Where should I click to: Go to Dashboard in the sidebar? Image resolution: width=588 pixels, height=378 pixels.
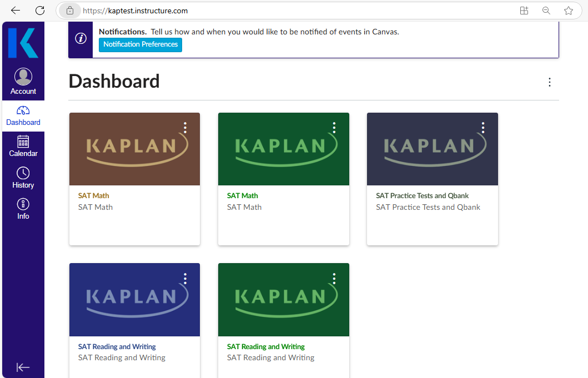pos(23,116)
